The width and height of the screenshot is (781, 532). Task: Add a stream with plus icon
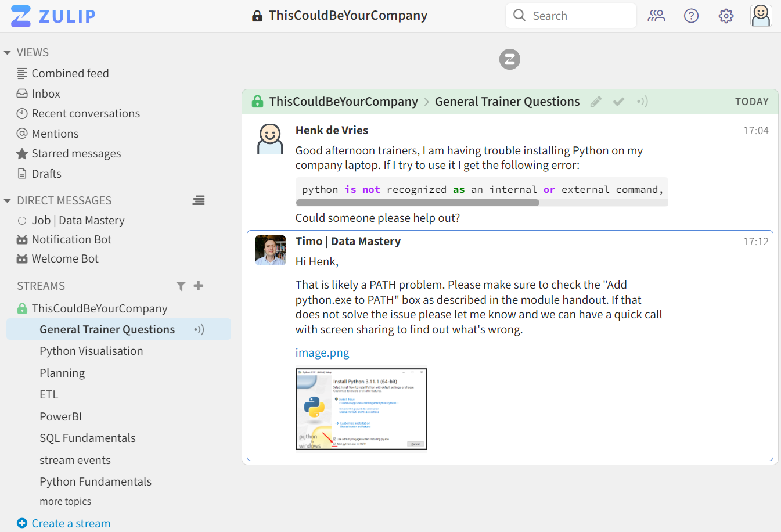[x=199, y=286]
